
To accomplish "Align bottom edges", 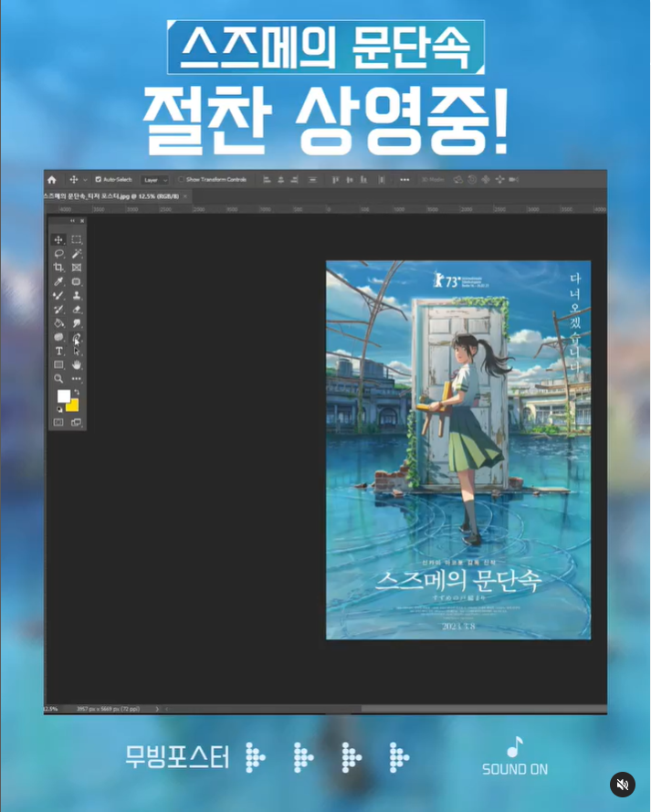I will pyautogui.click(x=363, y=180).
